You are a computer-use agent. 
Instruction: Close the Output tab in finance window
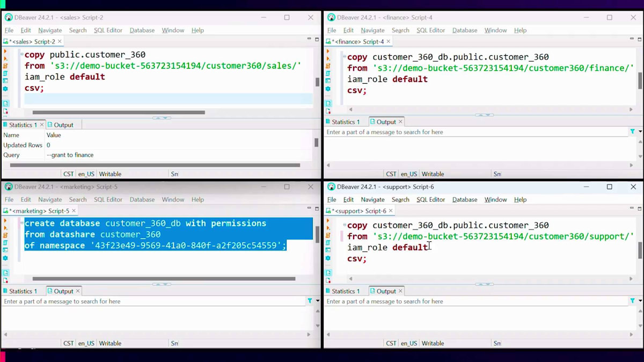pyautogui.click(x=400, y=122)
